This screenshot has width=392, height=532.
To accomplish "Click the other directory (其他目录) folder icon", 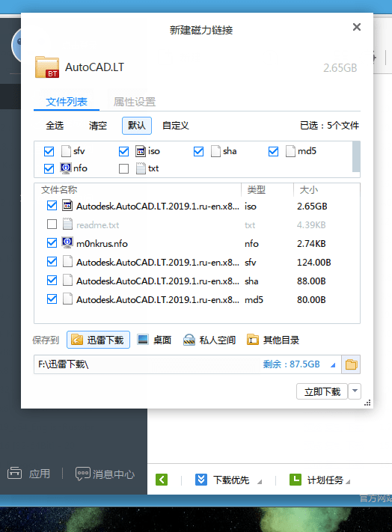I will click(253, 340).
